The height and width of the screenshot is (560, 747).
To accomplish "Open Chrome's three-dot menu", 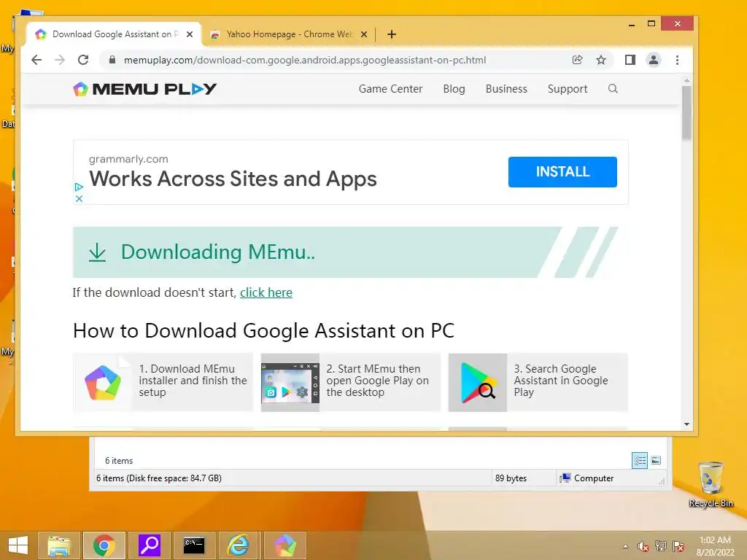I will coord(677,60).
